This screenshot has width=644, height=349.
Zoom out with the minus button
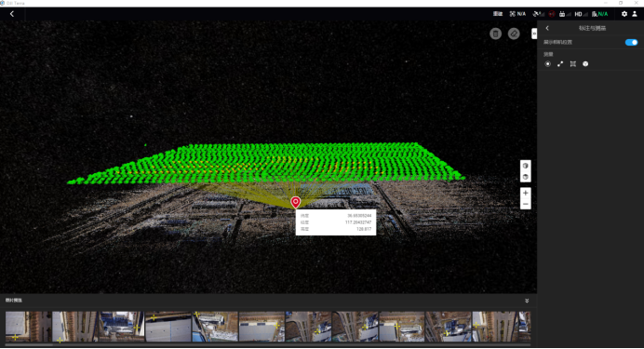pos(525,204)
